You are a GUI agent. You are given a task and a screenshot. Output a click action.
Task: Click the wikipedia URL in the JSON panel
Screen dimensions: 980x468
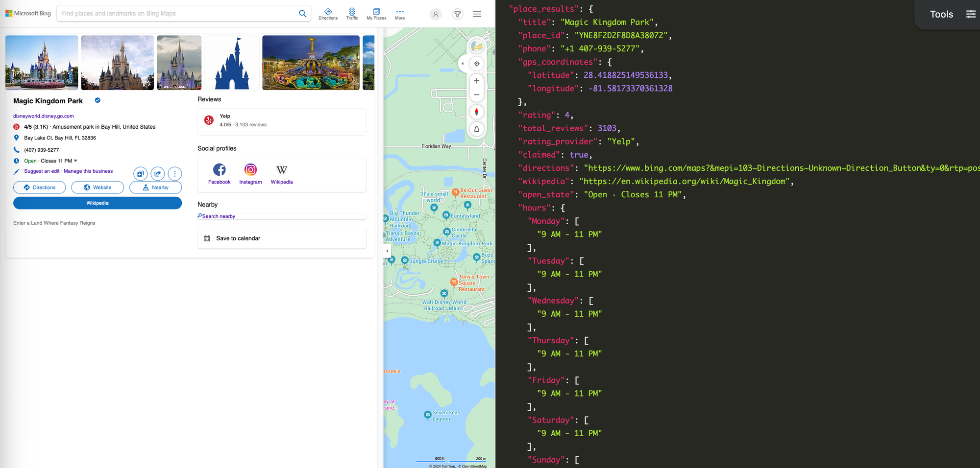tap(684, 181)
